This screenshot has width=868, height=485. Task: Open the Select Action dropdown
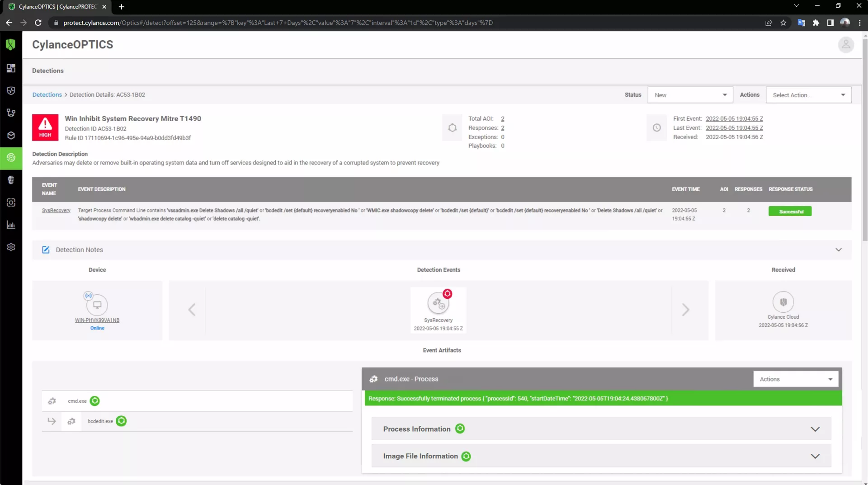coord(808,95)
